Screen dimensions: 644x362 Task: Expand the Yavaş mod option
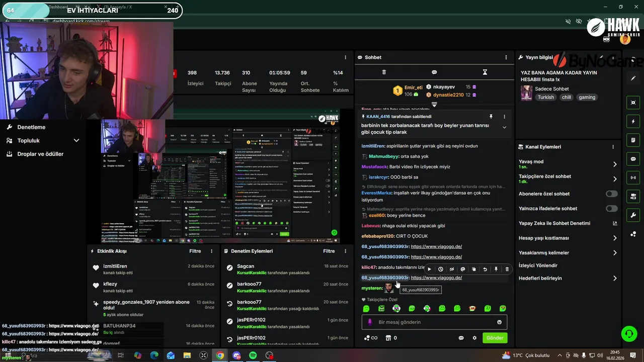click(615, 164)
